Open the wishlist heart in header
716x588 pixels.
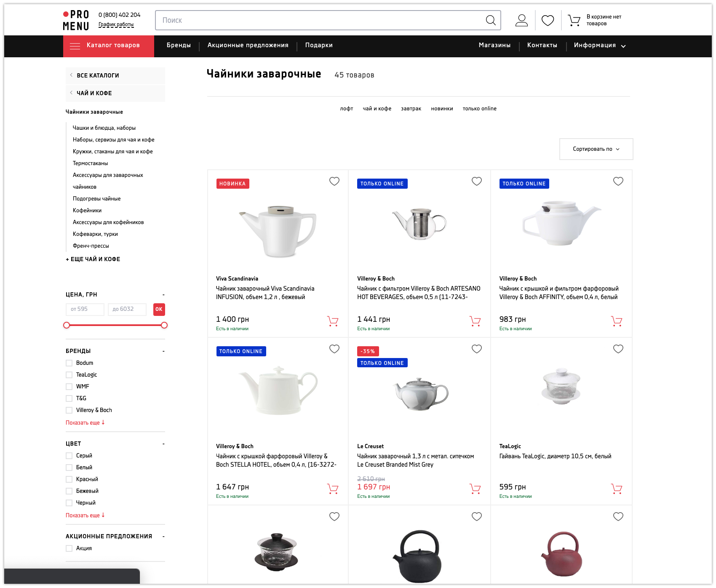tap(548, 20)
